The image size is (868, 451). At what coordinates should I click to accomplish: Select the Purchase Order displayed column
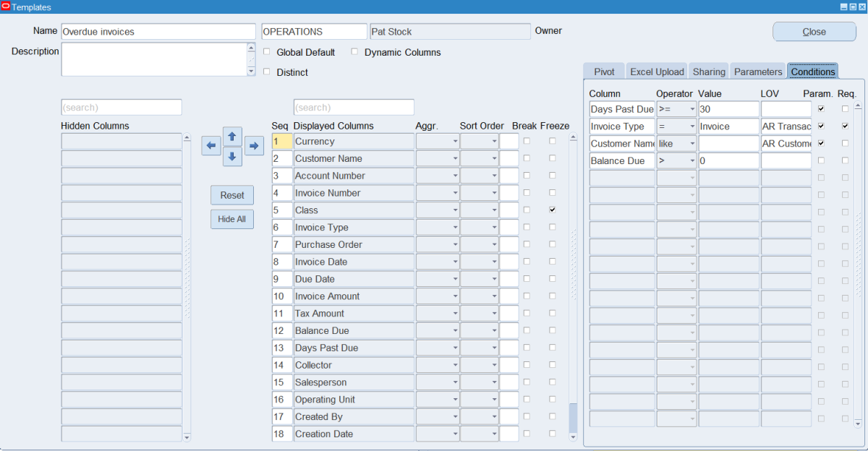[354, 245]
